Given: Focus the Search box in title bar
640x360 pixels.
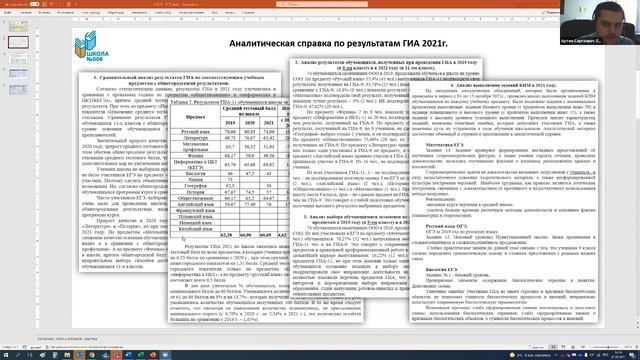Looking at the screenshot, I should pos(322,4).
